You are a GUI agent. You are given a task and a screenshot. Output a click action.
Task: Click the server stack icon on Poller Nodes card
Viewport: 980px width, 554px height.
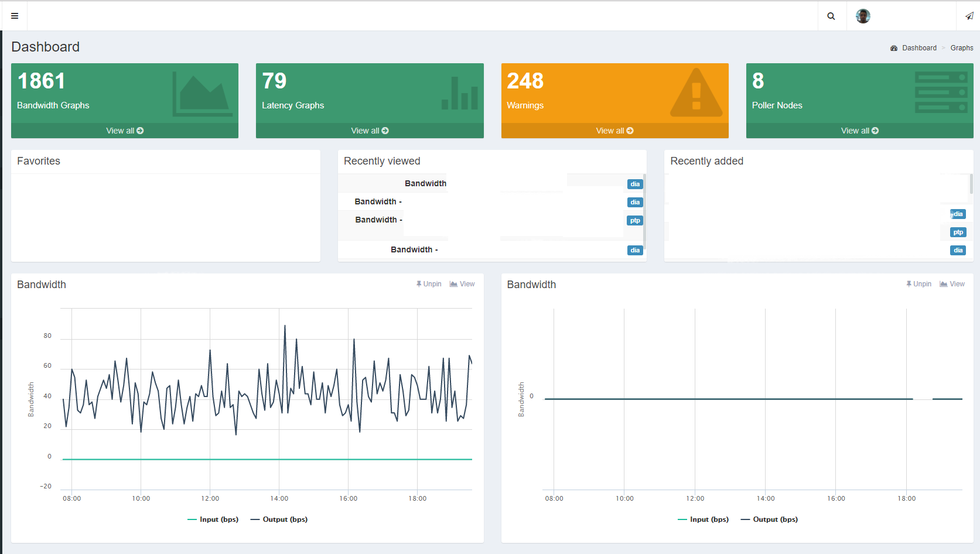[x=941, y=93]
